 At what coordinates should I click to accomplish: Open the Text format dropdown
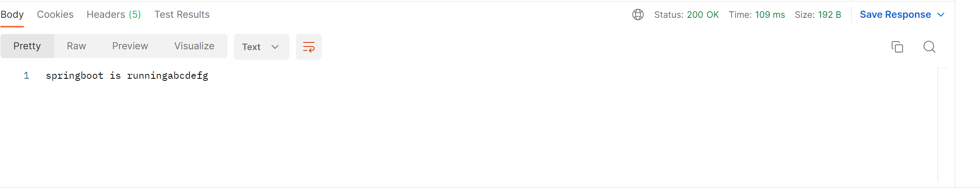click(x=261, y=47)
